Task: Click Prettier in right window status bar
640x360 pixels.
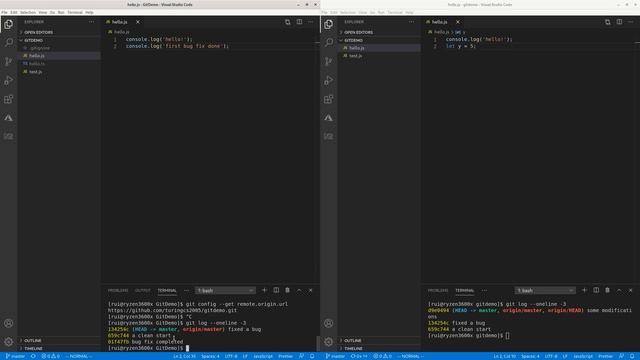Action: point(605,356)
